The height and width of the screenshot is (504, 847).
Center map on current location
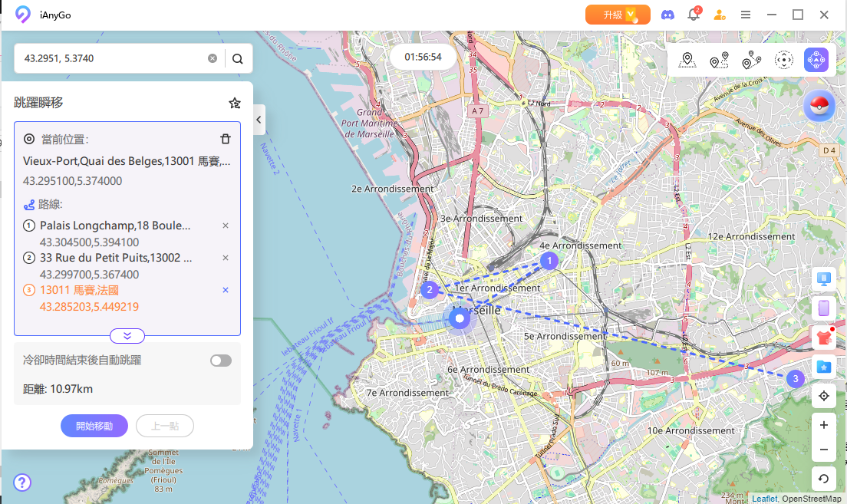[824, 396]
